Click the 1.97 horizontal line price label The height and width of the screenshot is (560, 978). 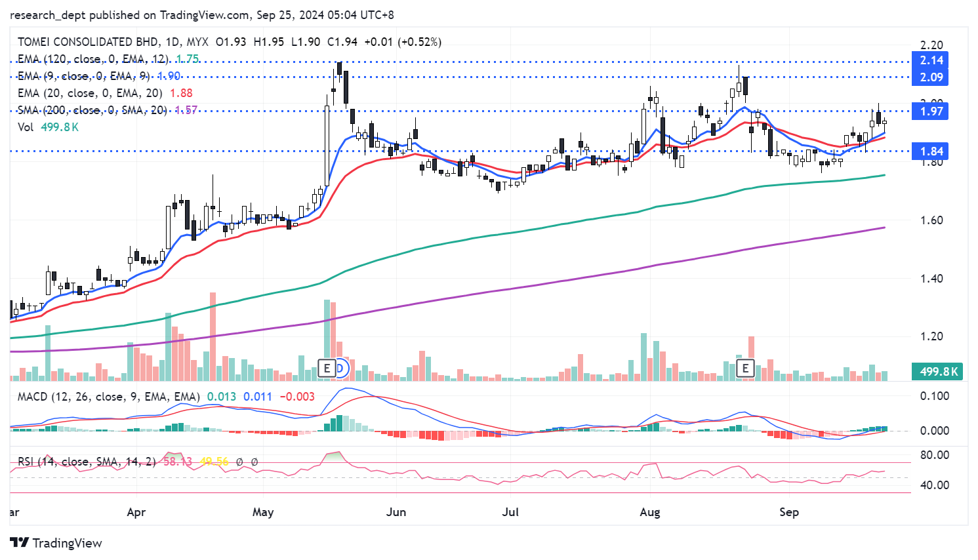[x=931, y=111]
